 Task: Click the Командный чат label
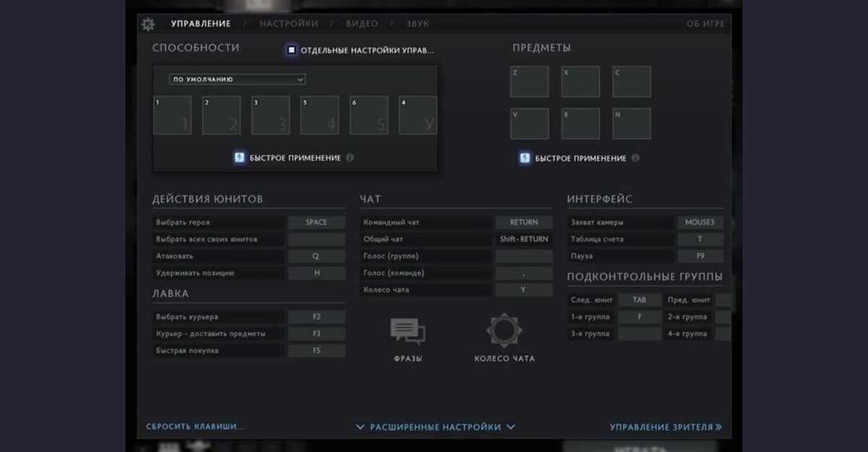click(x=391, y=222)
